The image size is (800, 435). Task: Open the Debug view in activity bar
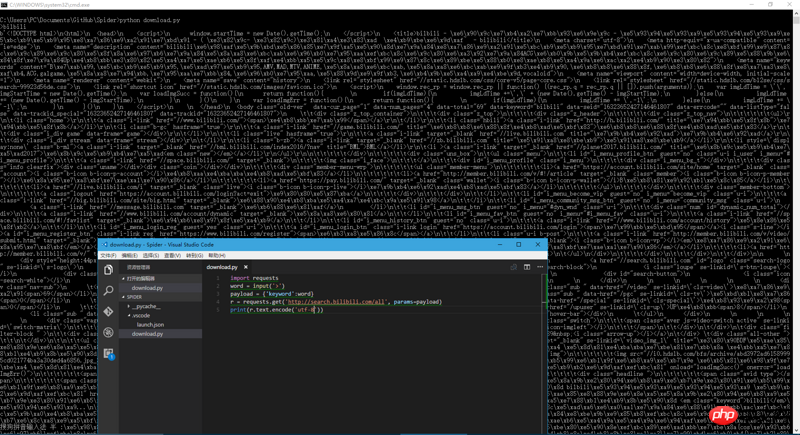(x=109, y=332)
